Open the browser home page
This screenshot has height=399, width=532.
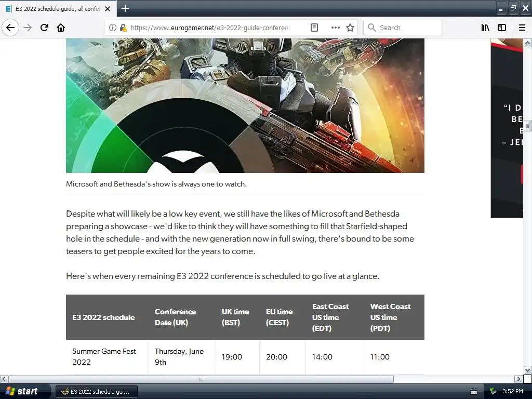coord(61,28)
